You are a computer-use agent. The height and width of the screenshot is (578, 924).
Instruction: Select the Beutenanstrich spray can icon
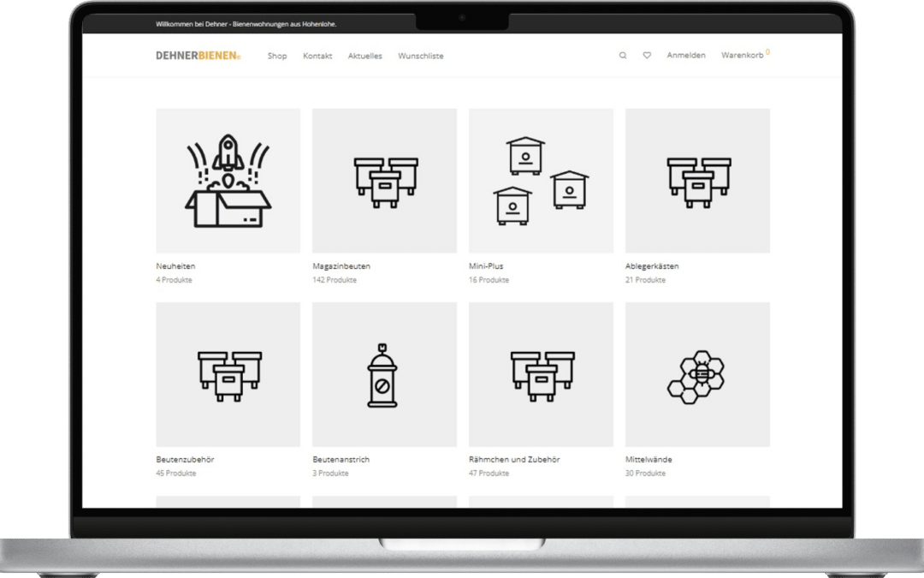[x=384, y=374]
